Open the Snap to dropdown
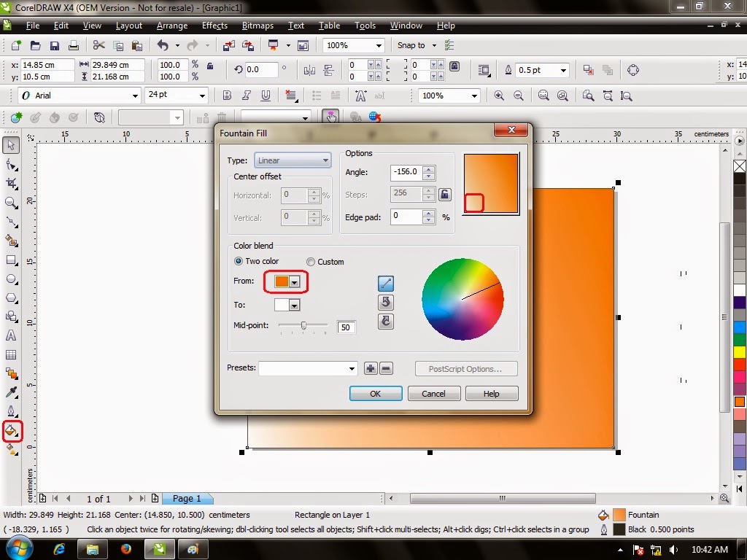 point(434,45)
